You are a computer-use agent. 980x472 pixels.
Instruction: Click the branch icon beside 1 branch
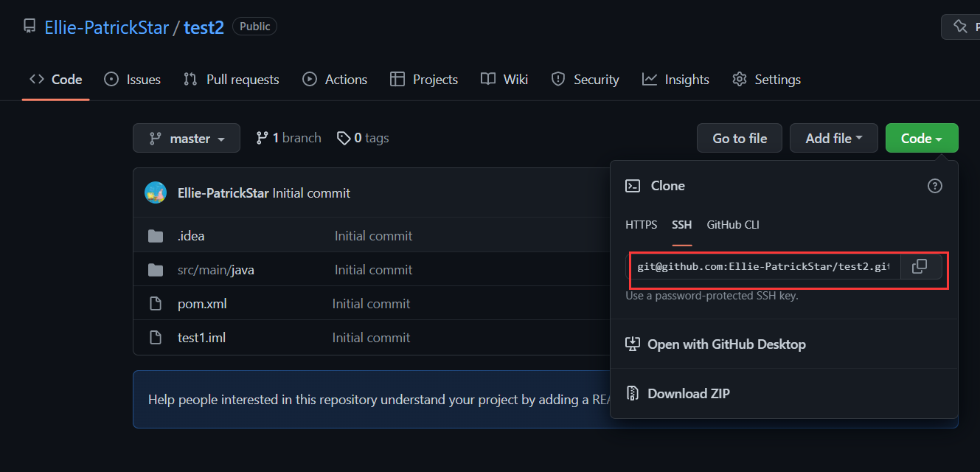click(x=262, y=138)
